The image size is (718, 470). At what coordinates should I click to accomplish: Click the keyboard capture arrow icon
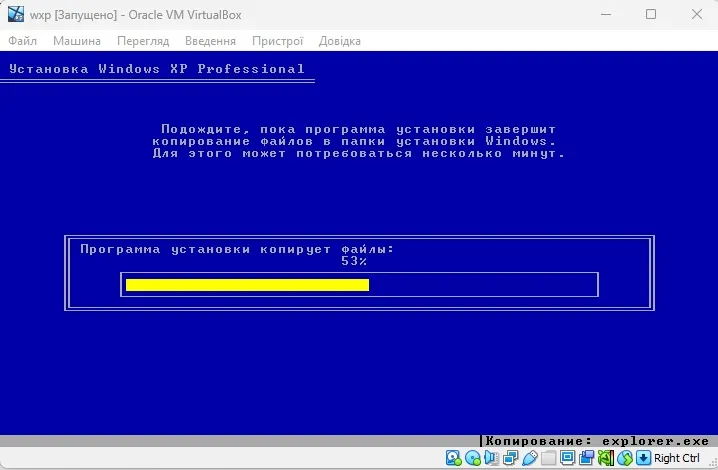click(643, 458)
